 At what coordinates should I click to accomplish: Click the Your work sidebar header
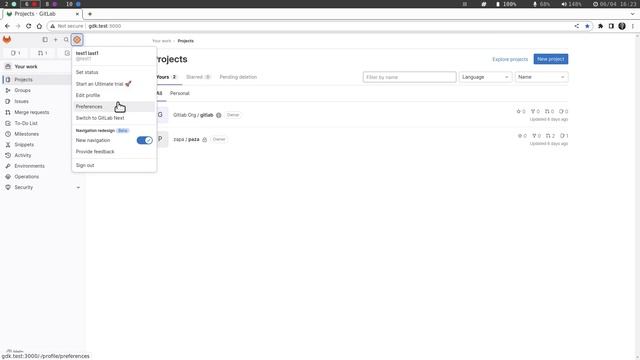coord(26,67)
